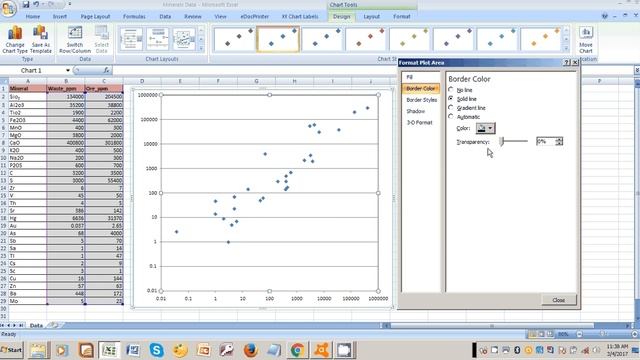This screenshot has width=640, height=360.
Task: Click Save As Template icon
Action: point(41,40)
